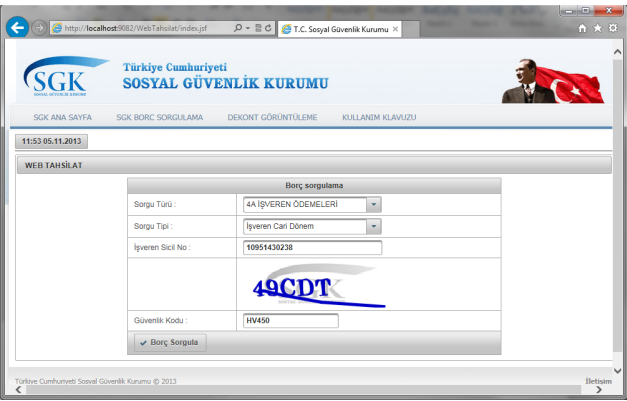Image resolution: width=627 pixels, height=401 pixels.
Task: Click the Güvenlik Kodu input field
Action: click(291, 321)
